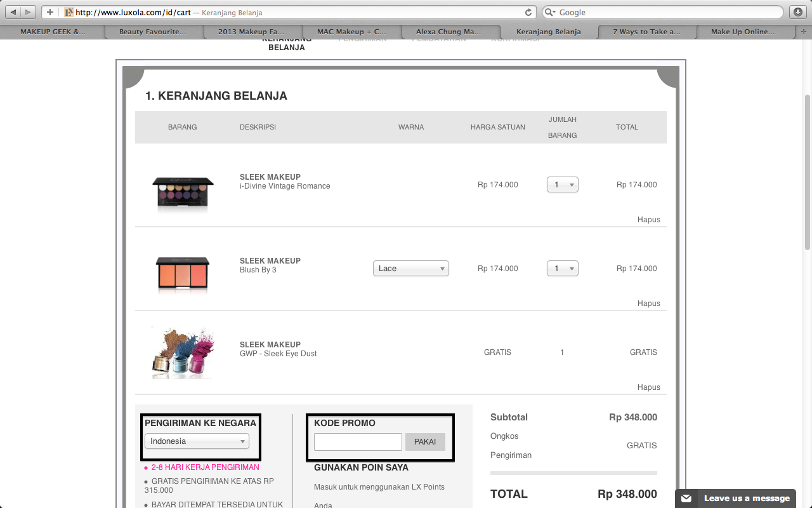Go back with the browser back arrow

point(13,12)
